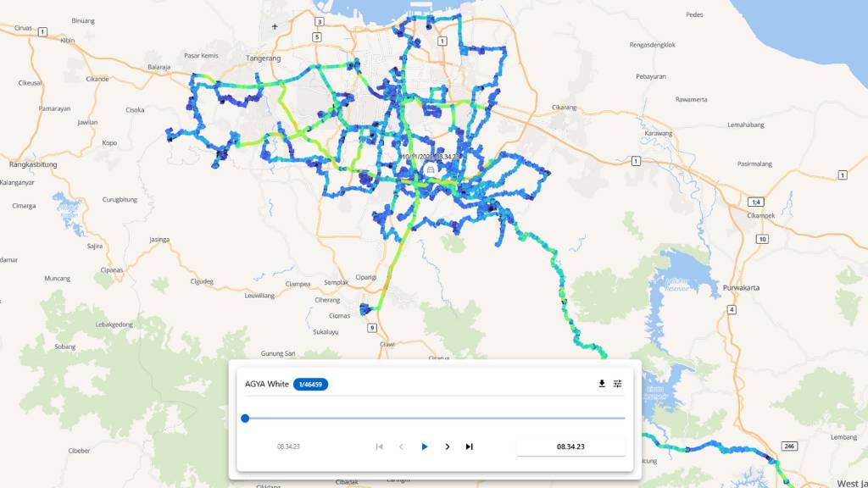Viewport: 868px width, 488px height.
Task: Click the route 10 road shield
Action: point(763,240)
